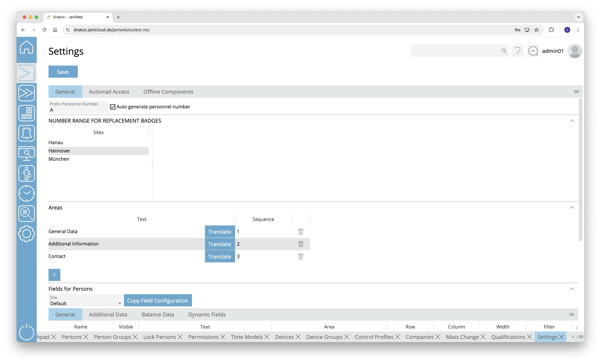Screen dimensions: 601x364
Task: Collapse Number Range for Replacement Badges section
Action: coord(572,121)
